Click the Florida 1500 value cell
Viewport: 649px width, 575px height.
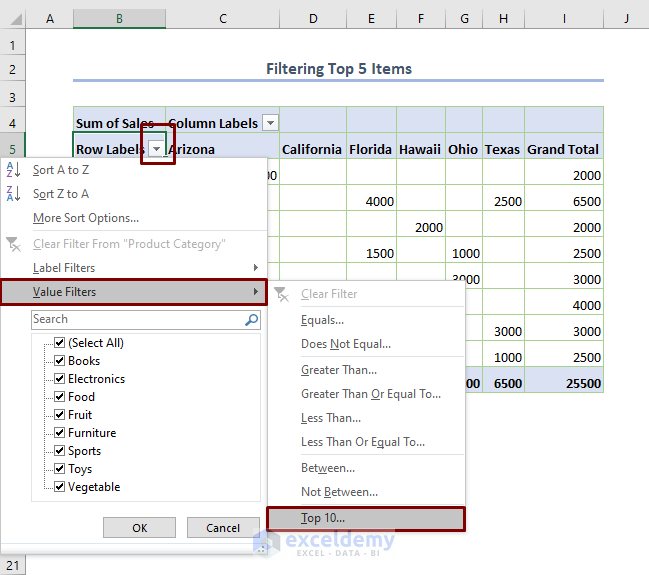click(x=371, y=250)
